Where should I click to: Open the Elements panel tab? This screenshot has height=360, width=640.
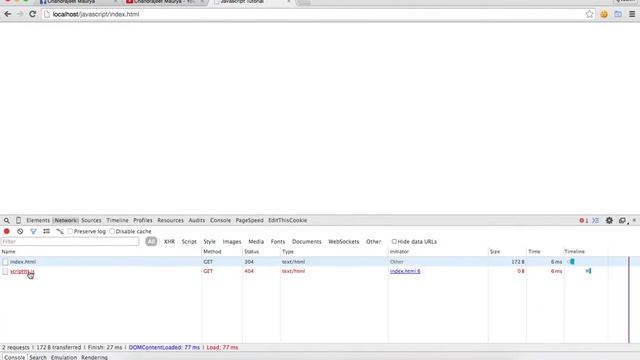click(x=38, y=220)
